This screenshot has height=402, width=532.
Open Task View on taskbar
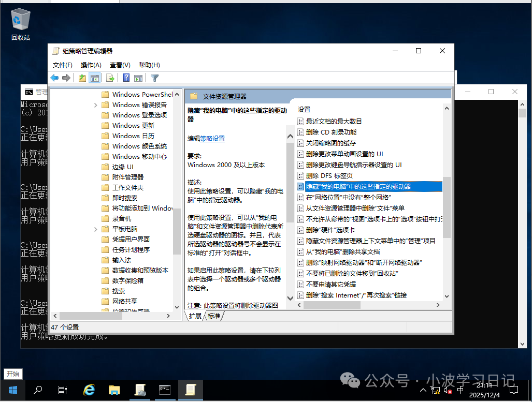click(63, 390)
